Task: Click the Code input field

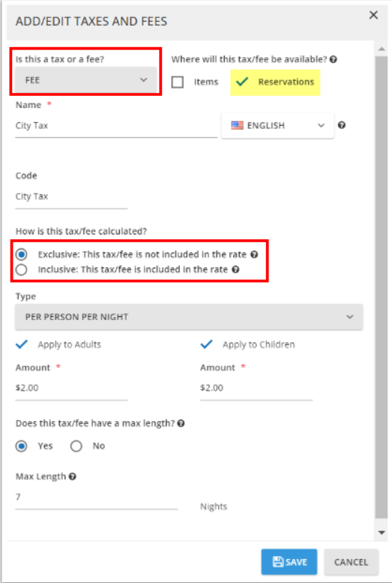Action: click(x=71, y=196)
